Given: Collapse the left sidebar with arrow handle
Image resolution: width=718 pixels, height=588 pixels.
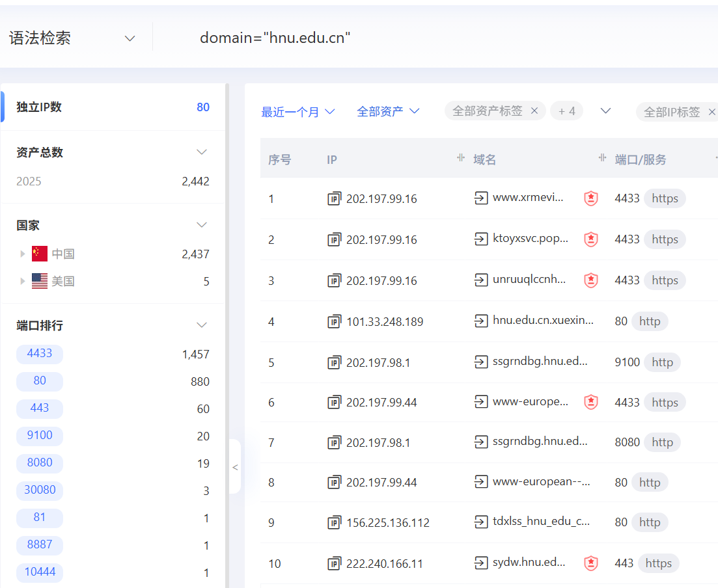Looking at the screenshot, I should 235,467.
